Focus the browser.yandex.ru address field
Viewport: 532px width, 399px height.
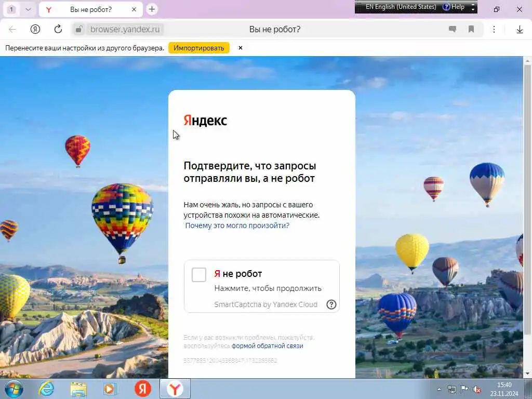125,29
